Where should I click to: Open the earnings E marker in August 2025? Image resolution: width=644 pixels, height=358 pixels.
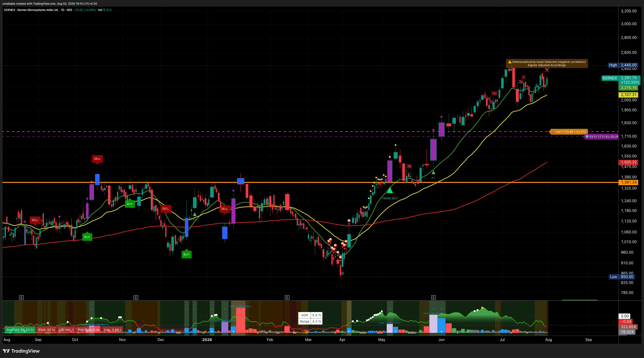click(21, 297)
